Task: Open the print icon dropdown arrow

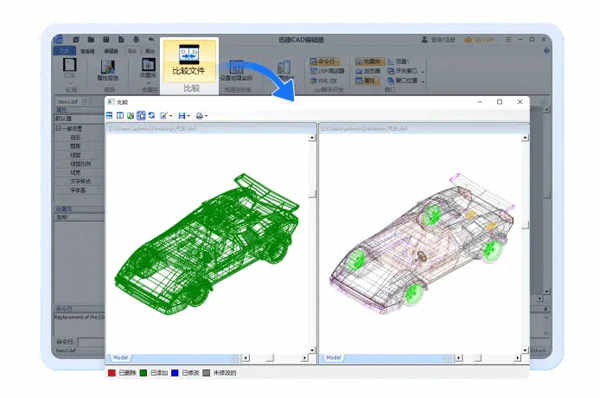Action: point(206,116)
